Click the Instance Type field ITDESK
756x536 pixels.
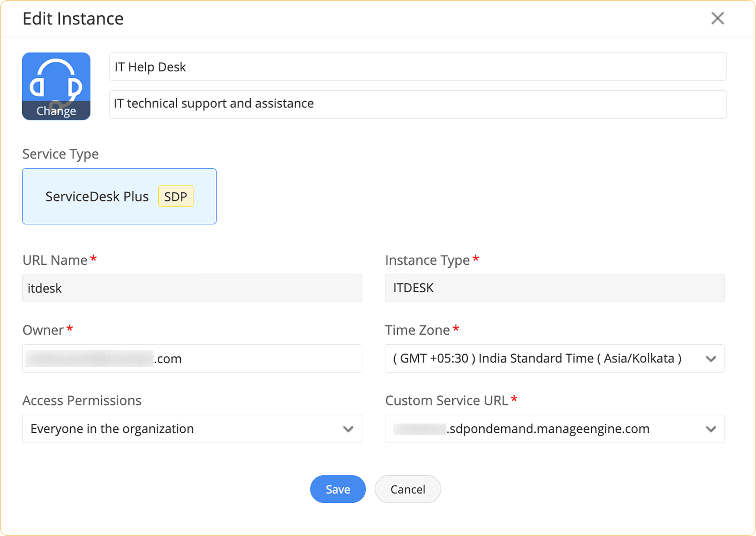tap(554, 288)
